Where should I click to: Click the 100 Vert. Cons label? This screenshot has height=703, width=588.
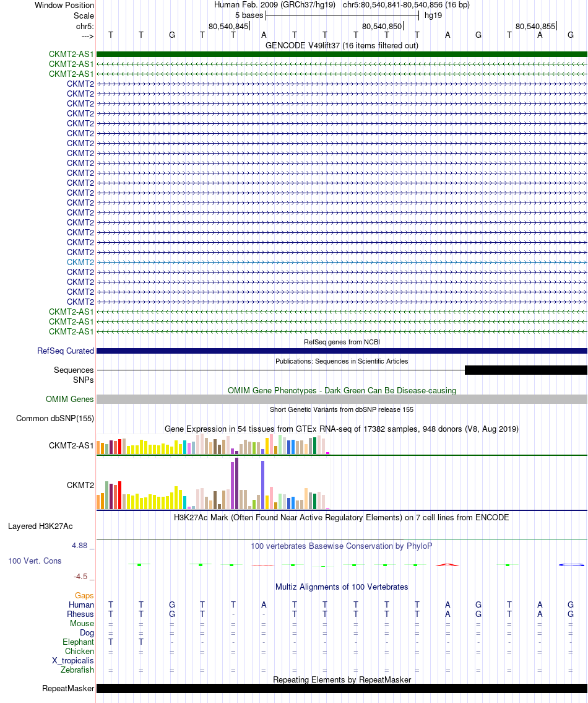click(x=35, y=561)
